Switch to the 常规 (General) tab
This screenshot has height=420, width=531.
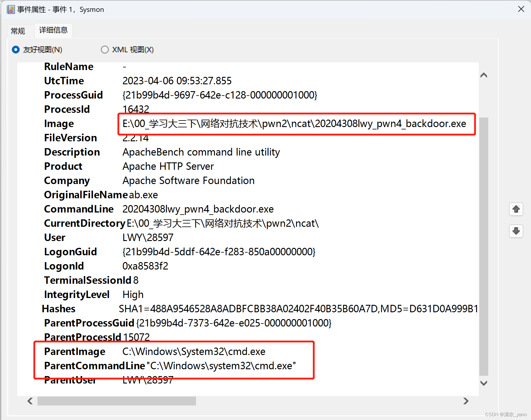click(18, 31)
